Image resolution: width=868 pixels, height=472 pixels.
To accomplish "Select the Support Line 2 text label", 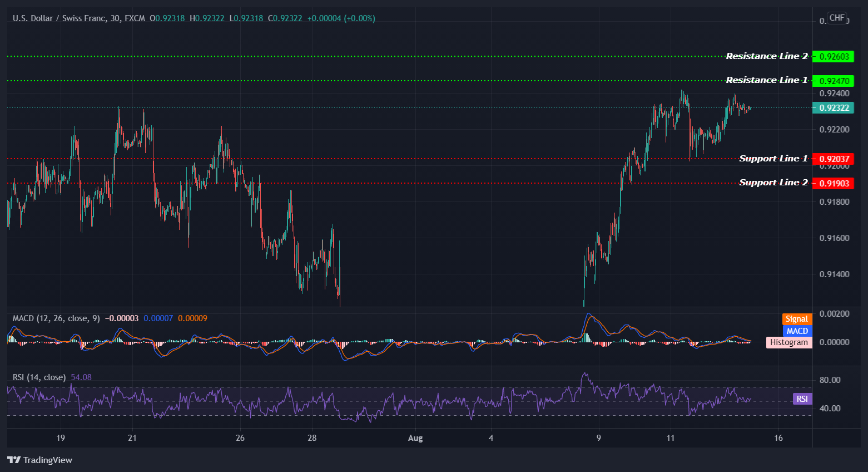I will point(773,183).
